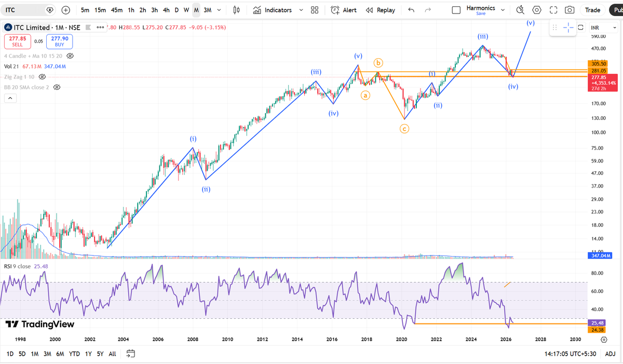Collapse the indicator legend arrow
This screenshot has width=623, height=364.
[9, 98]
